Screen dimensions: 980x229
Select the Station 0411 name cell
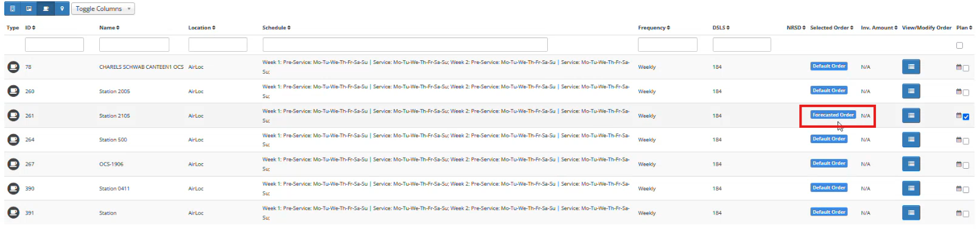(x=114, y=189)
